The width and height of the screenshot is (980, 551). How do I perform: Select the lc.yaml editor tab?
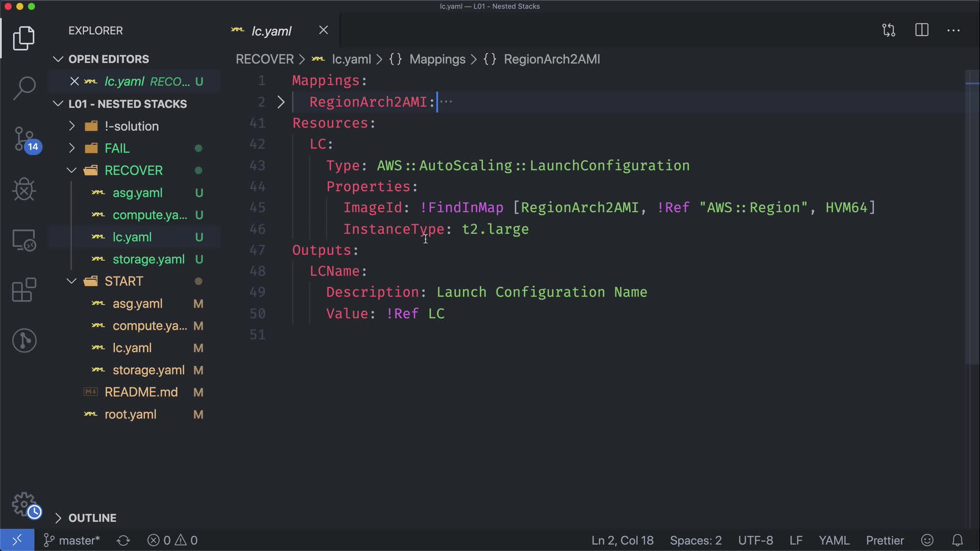click(x=271, y=31)
